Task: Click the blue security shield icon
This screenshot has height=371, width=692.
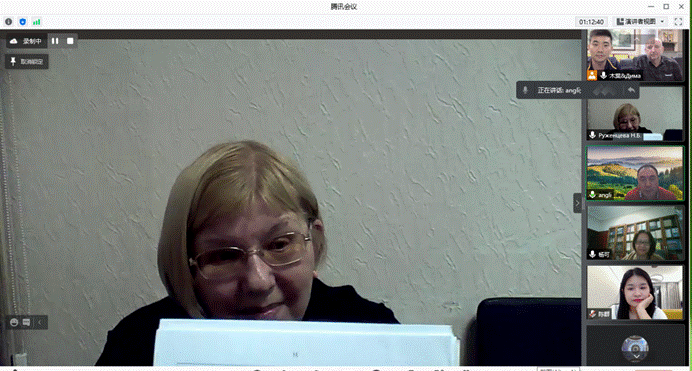Action: click(x=23, y=22)
